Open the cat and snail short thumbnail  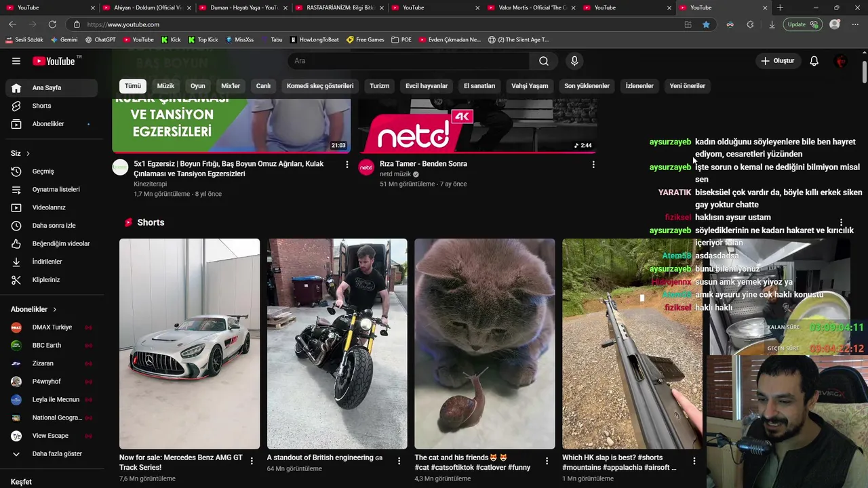click(485, 344)
